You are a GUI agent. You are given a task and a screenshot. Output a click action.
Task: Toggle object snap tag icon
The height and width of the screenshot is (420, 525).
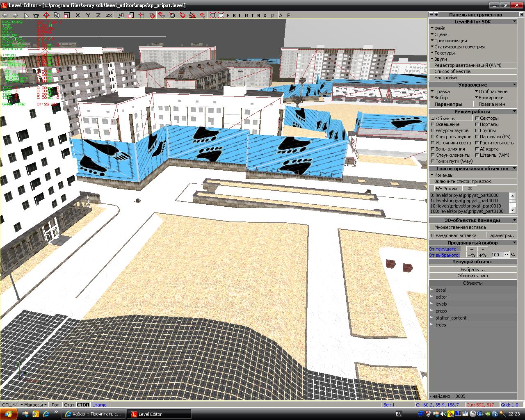pyautogui.click(x=152, y=15)
